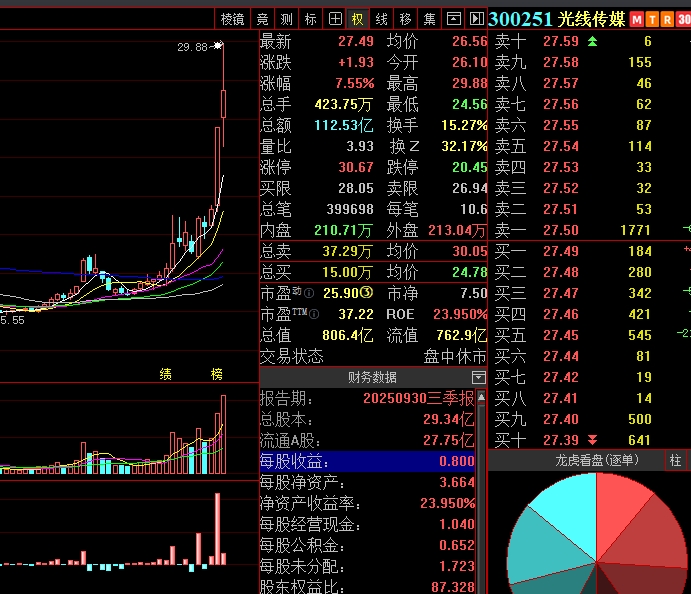Toggle the side panel collapse icon
Image resolution: width=691 pixels, height=594 pixels.
coord(476,19)
